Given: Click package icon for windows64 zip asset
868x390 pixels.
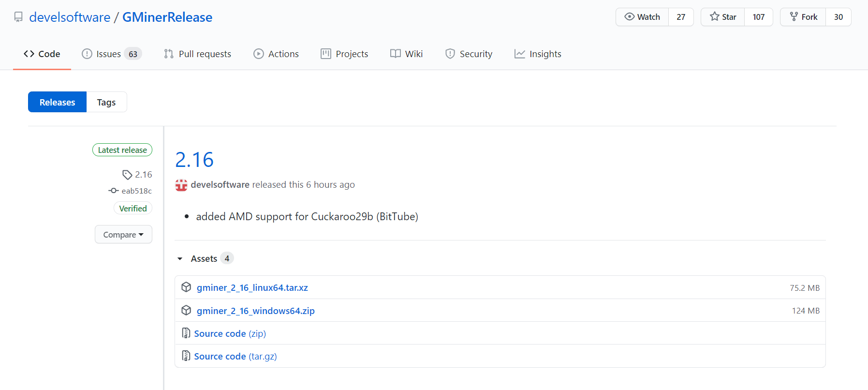Looking at the screenshot, I should click(x=186, y=311).
